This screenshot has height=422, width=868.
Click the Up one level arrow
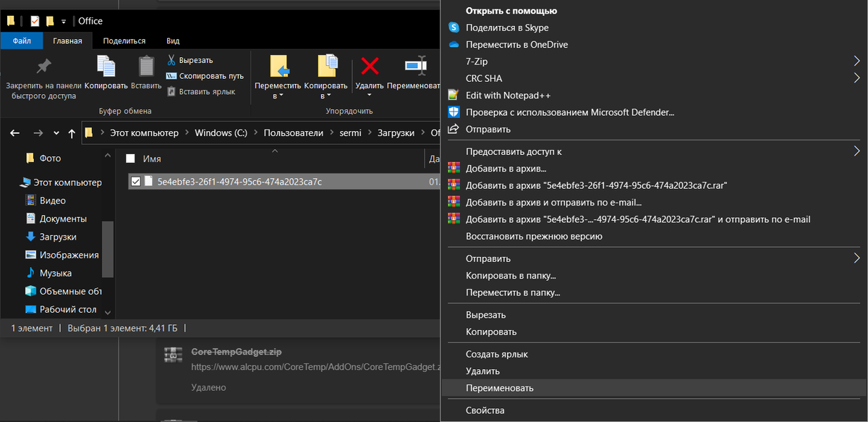[72, 133]
